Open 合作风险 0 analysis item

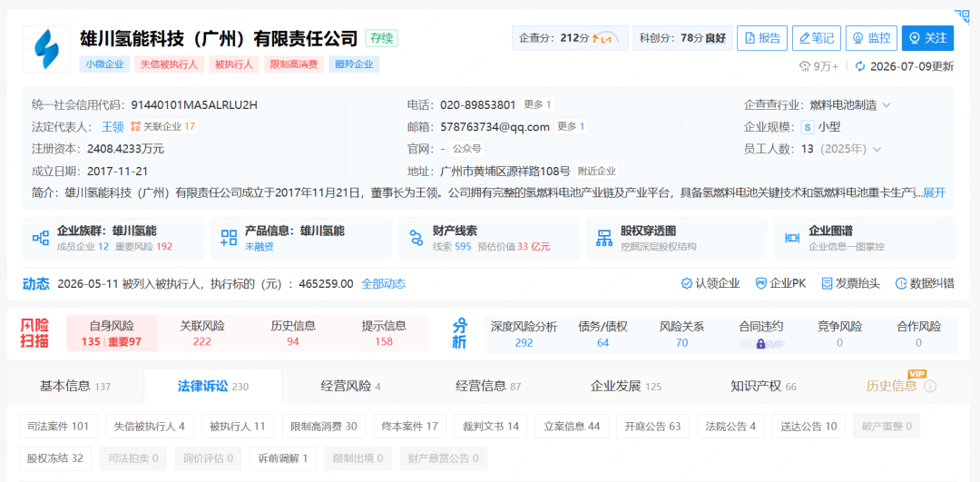(x=918, y=334)
